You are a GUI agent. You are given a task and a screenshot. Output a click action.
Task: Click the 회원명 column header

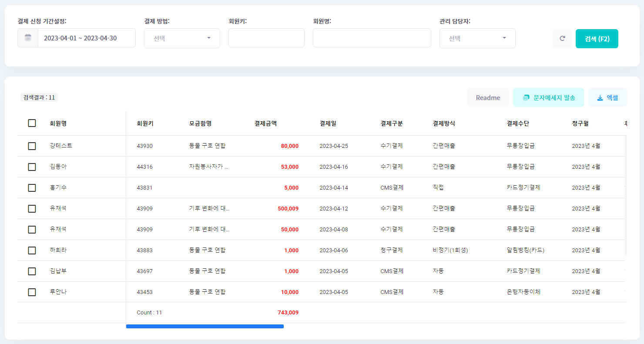58,124
